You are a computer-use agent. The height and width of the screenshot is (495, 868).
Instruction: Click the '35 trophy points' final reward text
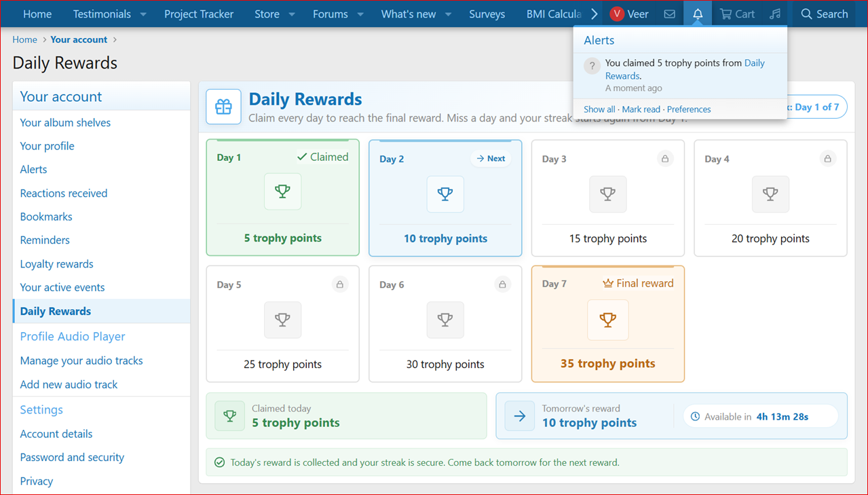tap(608, 363)
